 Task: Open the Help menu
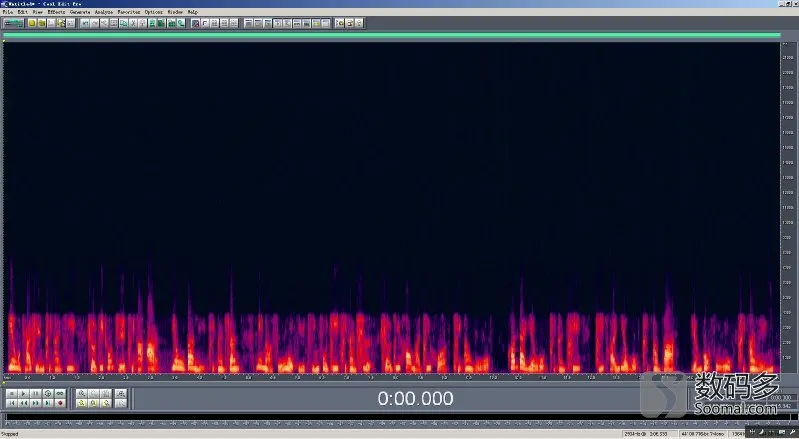192,12
